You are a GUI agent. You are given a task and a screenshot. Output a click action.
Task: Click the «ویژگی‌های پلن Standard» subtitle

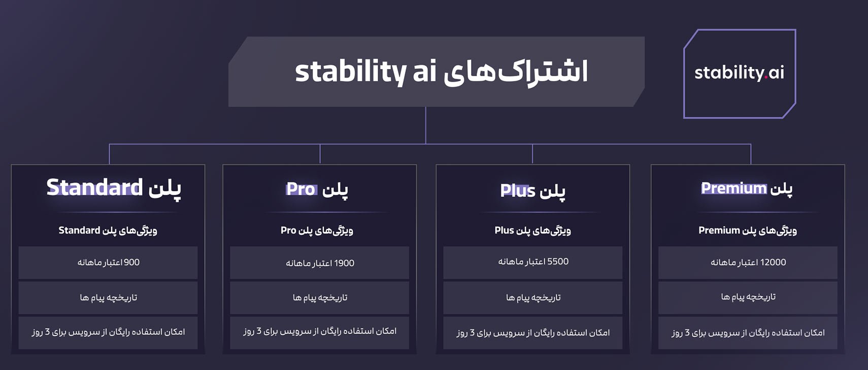108,230
